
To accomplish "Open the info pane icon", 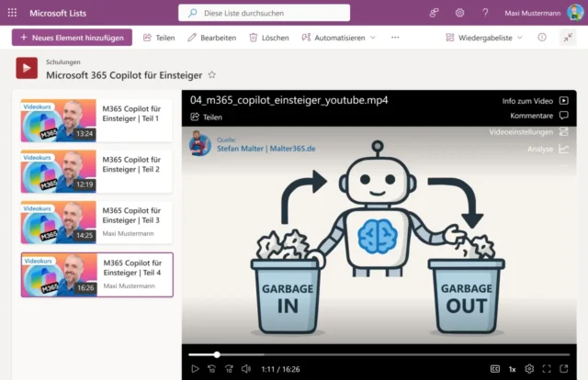I will (x=542, y=37).
